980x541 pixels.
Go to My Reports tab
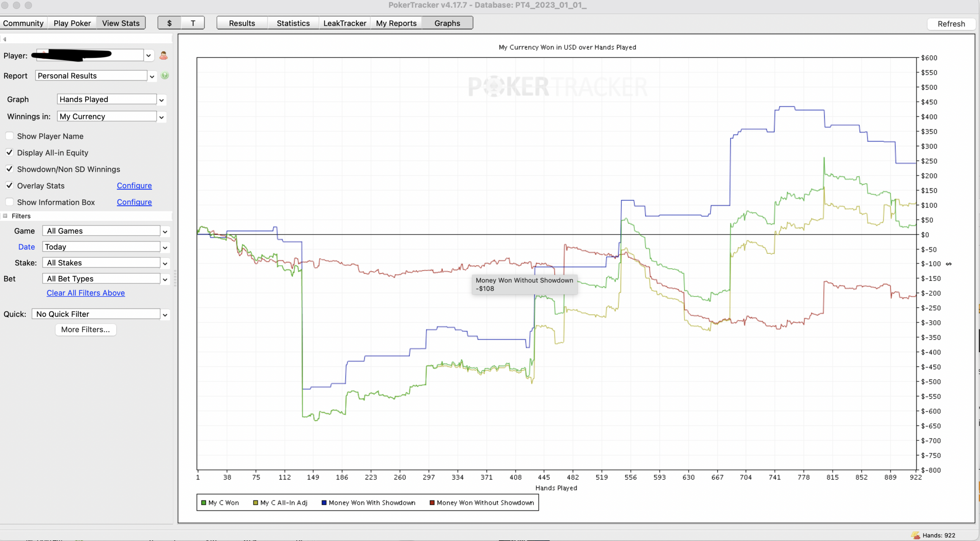(x=396, y=23)
